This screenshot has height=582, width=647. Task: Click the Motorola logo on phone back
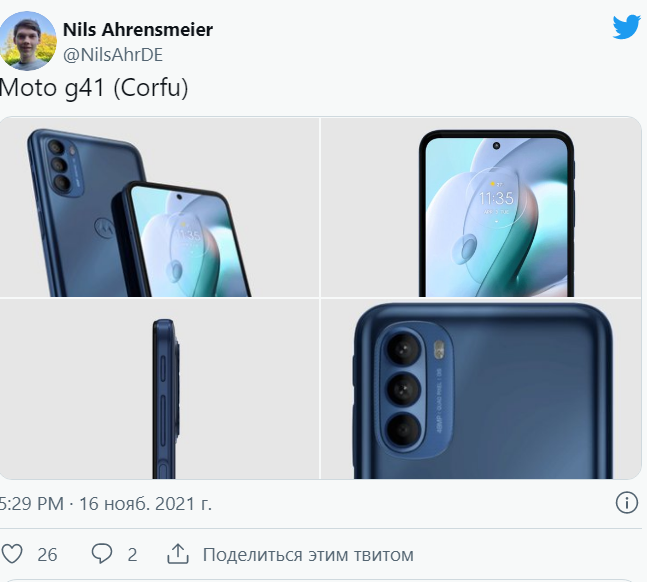(x=105, y=227)
